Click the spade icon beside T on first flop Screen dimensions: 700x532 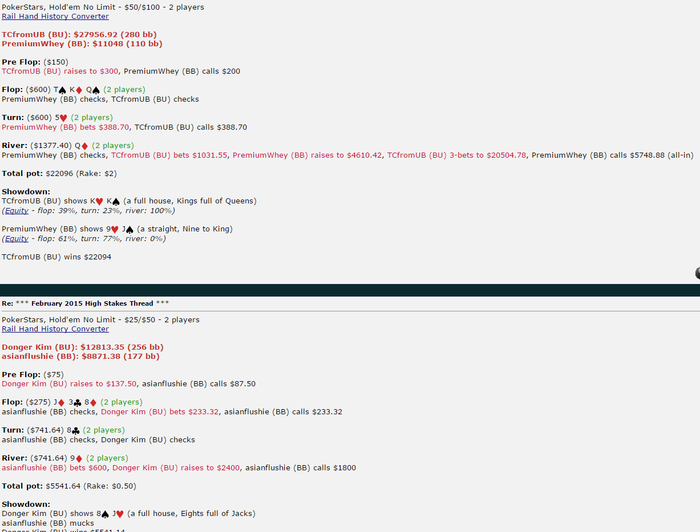(x=62, y=90)
